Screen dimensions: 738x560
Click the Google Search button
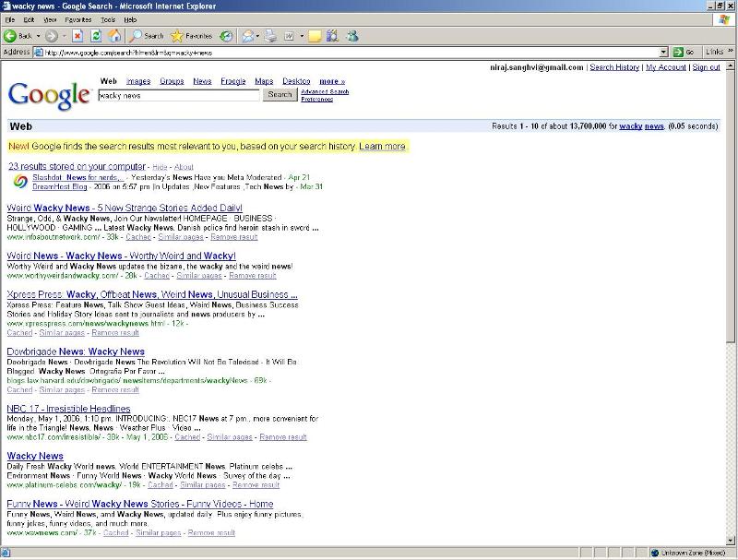pyautogui.click(x=280, y=94)
